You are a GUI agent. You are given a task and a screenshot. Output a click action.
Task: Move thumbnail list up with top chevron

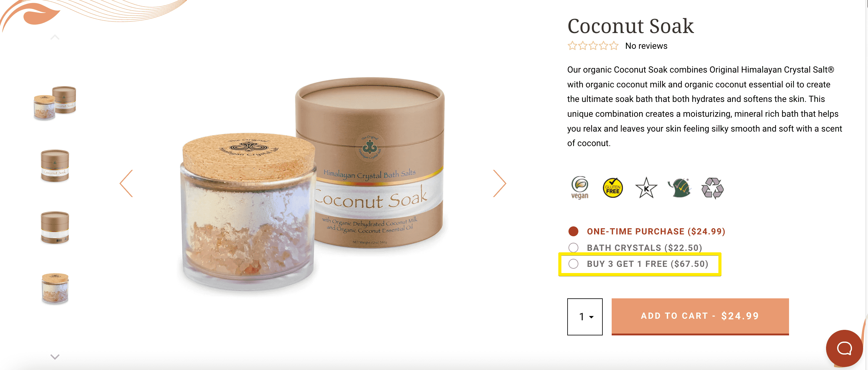pyautogui.click(x=55, y=37)
